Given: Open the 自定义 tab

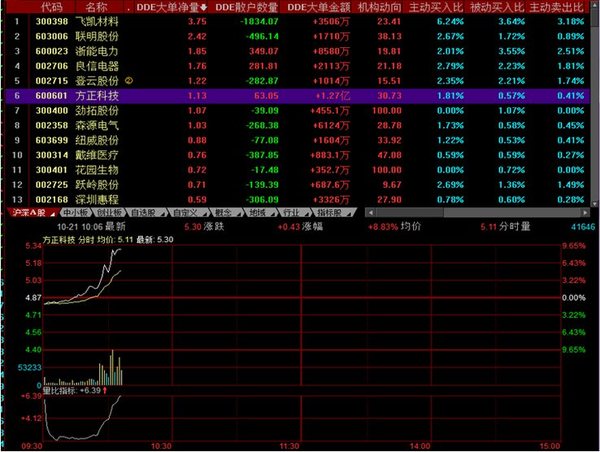Looking at the screenshot, I should point(189,212).
